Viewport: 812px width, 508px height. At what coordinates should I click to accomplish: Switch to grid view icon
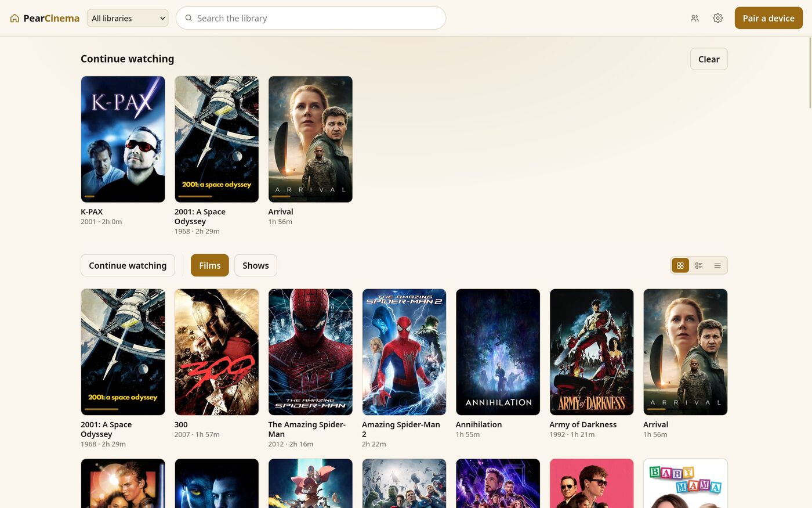coord(680,265)
